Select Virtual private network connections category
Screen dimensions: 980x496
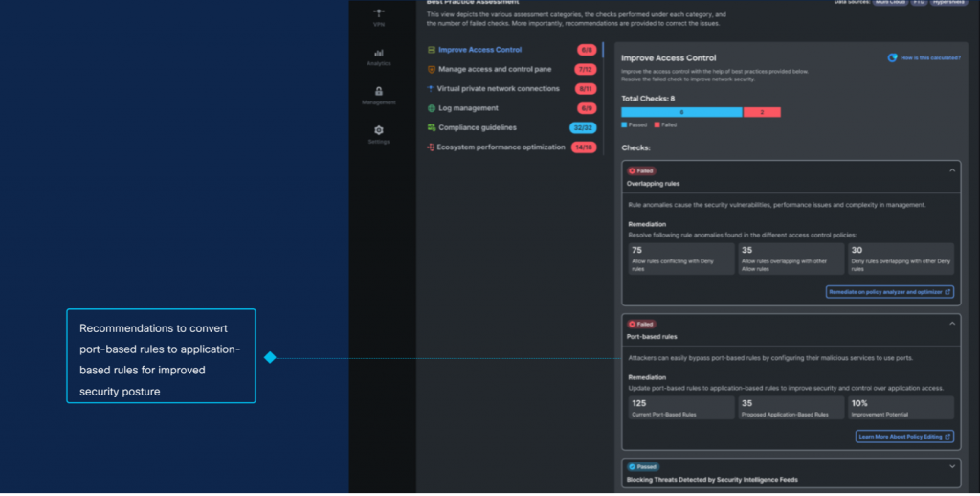[x=498, y=89]
